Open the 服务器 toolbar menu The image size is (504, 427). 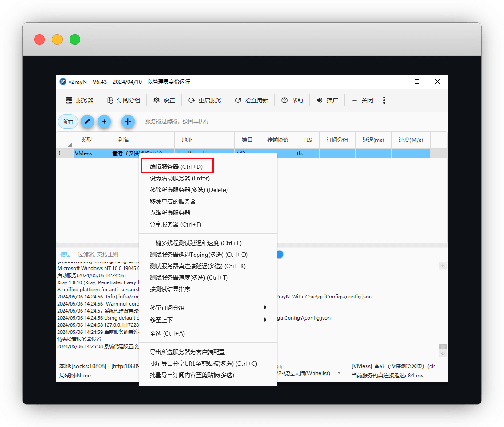point(80,100)
